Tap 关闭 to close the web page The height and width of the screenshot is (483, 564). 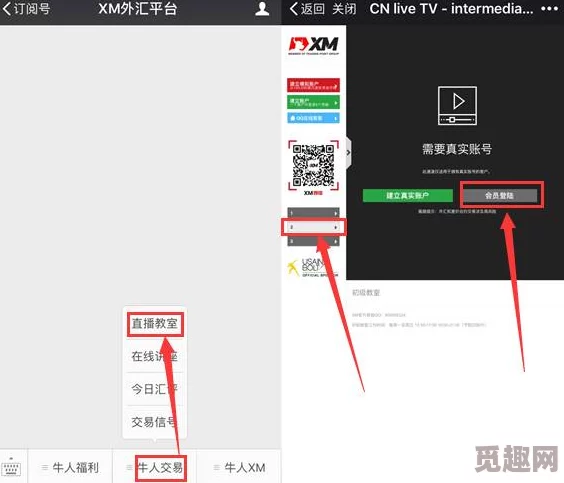coord(344,9)
